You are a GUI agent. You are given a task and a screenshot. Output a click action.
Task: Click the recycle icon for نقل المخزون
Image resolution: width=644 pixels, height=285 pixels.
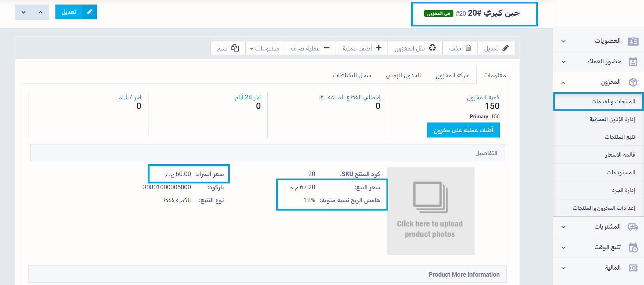click(x=432, y=48)
